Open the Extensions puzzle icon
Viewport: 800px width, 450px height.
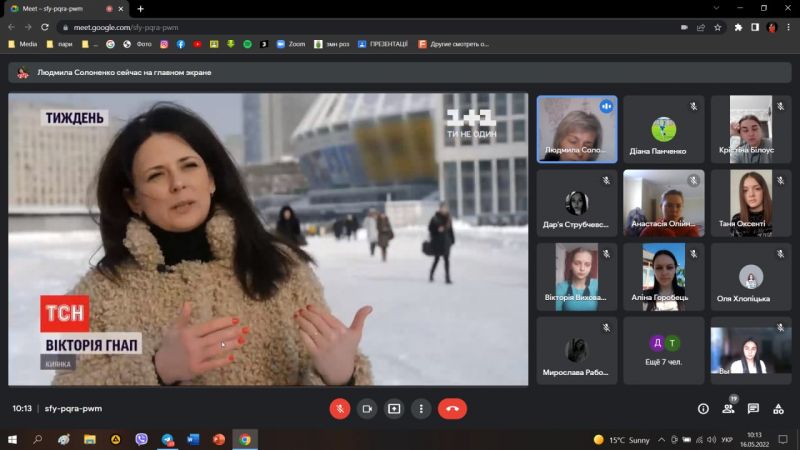click(738, 28)
